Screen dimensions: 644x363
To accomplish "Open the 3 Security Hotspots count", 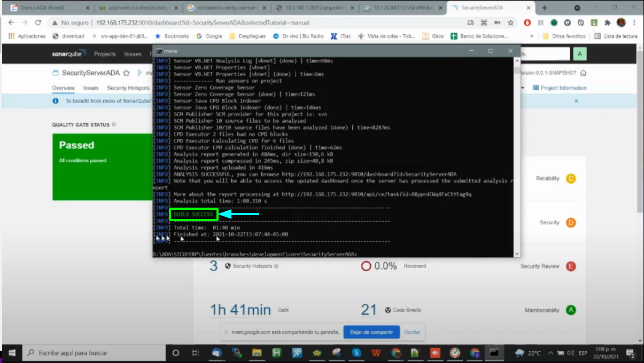I will click(213, 266).
